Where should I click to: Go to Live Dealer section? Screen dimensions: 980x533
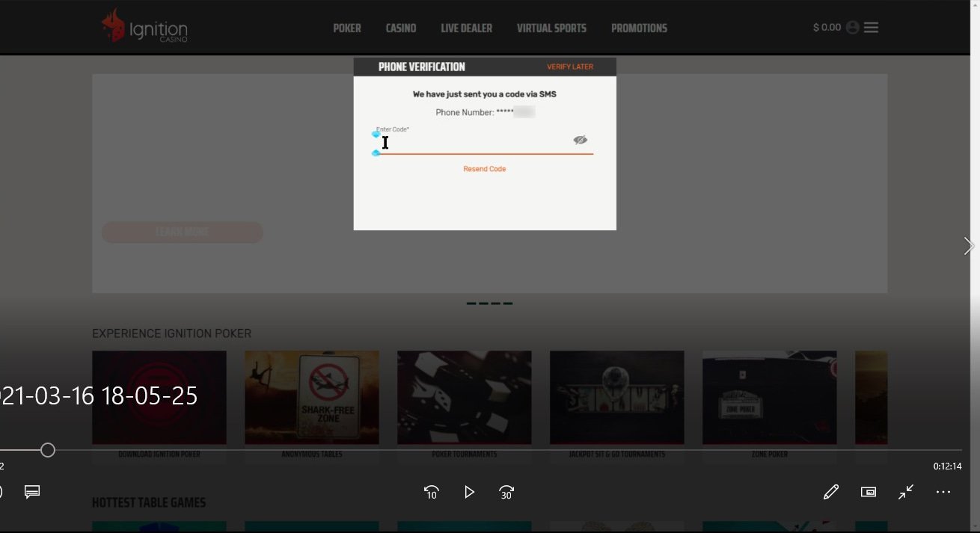[x=467, y=28]
